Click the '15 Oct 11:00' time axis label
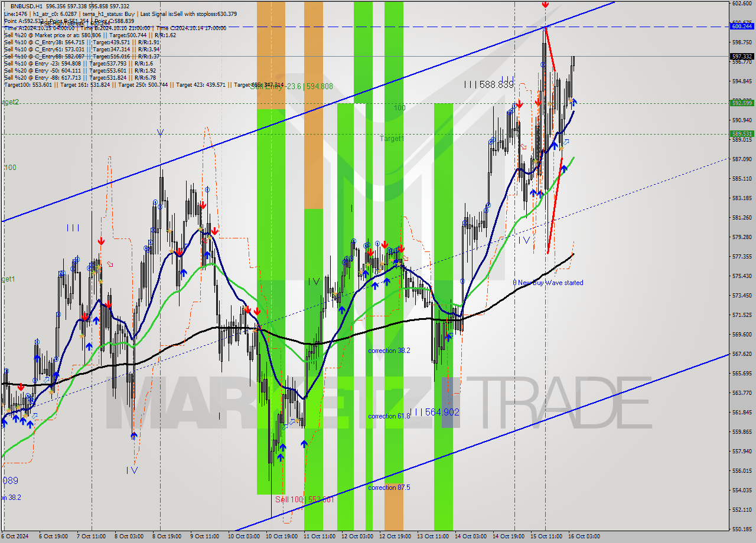Viewport: 756px width, 543px height. point(547,537)
